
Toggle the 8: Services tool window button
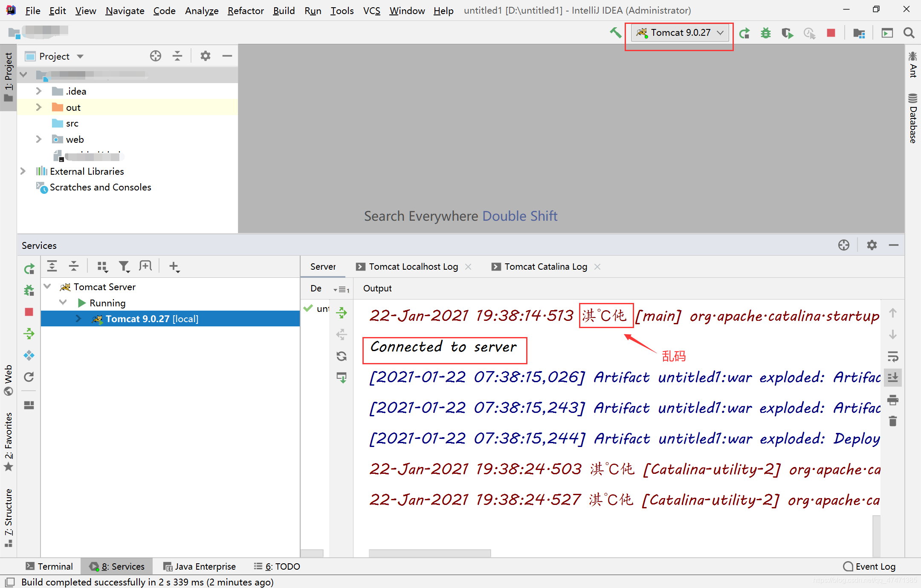117,566
